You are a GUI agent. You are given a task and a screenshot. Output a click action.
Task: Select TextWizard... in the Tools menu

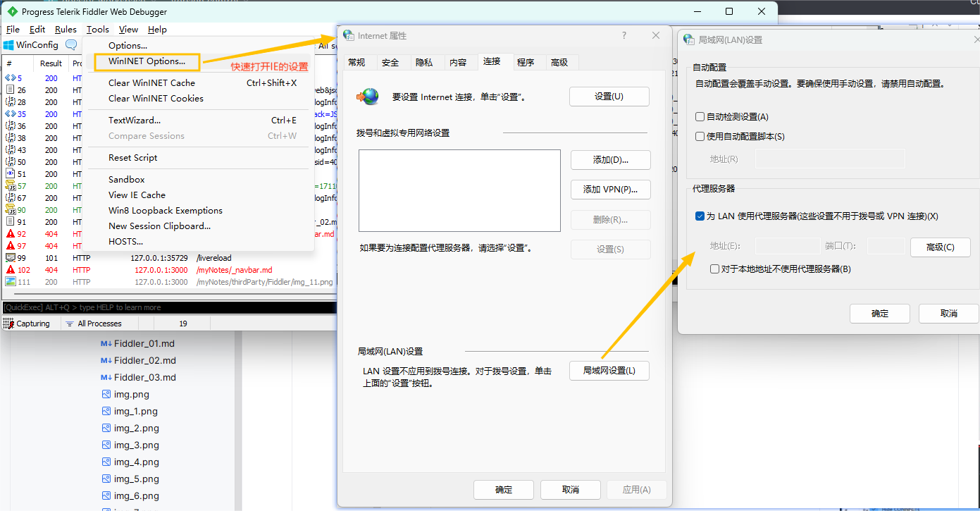tap(135, 120)
